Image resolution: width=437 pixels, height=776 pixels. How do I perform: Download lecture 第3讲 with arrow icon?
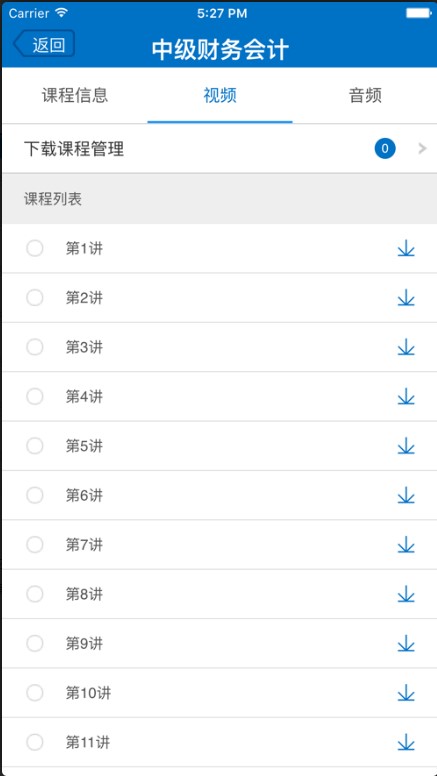(x=406, y=347)
